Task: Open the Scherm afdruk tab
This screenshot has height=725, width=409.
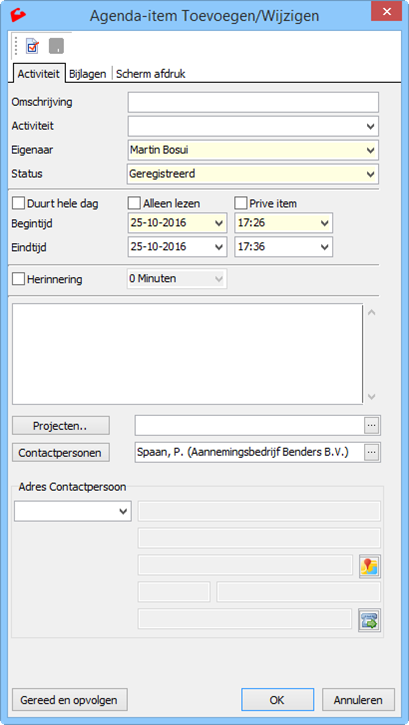Action: [x=151, y=74]
